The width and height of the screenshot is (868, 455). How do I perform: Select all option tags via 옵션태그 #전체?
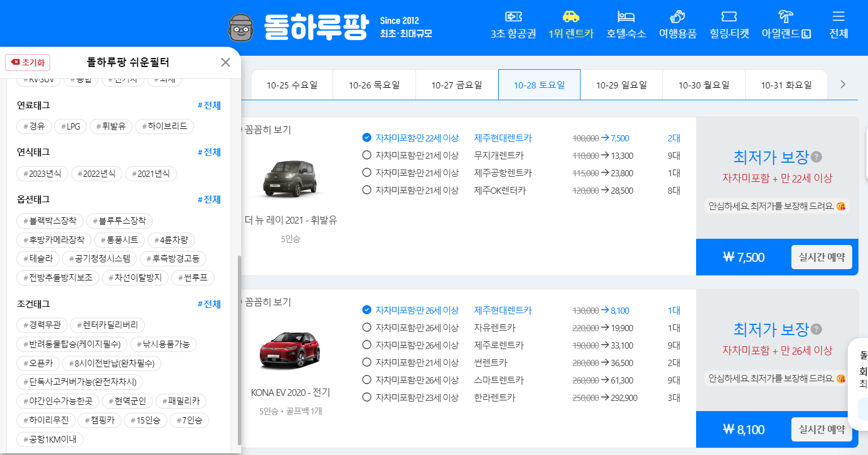click(x=209, y=199)
